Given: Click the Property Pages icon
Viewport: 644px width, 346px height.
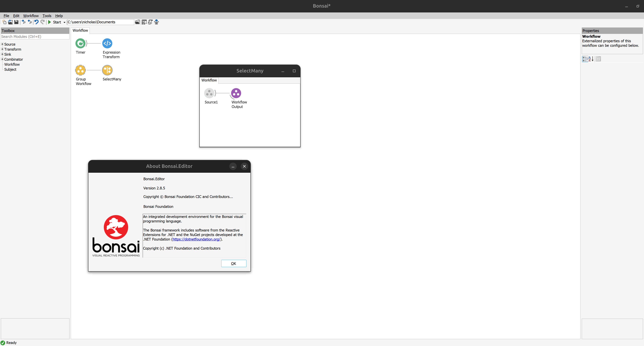Looking at the screenshot, I should tap(598, 59).
